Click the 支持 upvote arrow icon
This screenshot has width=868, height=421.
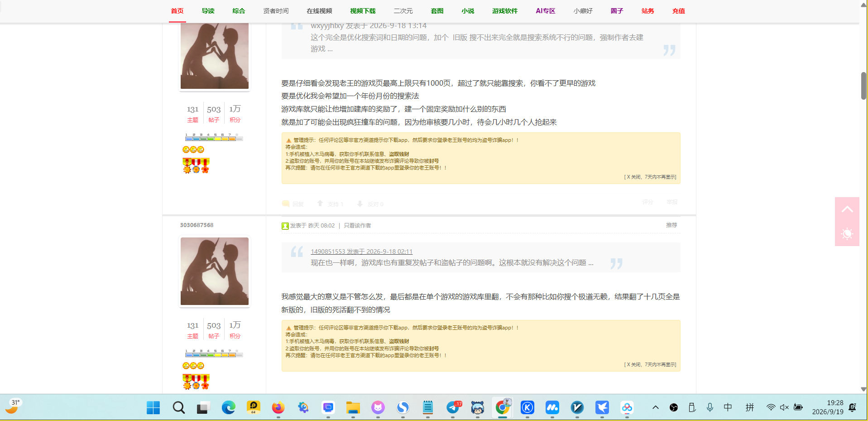click(320, 203)
